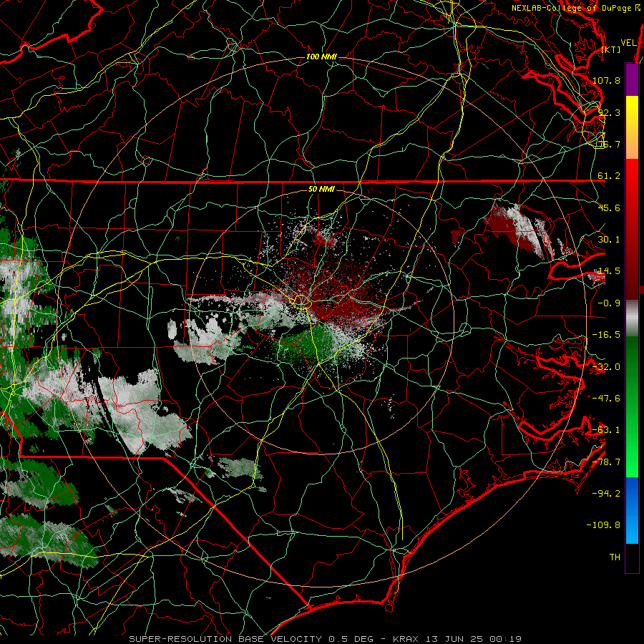Click the purple segment of the color bar
The image size is (644, 644).
[632, 79]
